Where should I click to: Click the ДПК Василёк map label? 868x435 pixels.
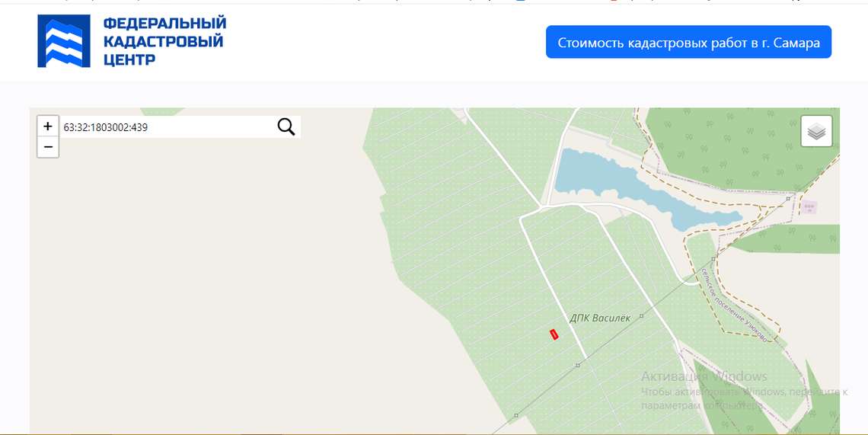pyautogui.click(x=600, y=318)
